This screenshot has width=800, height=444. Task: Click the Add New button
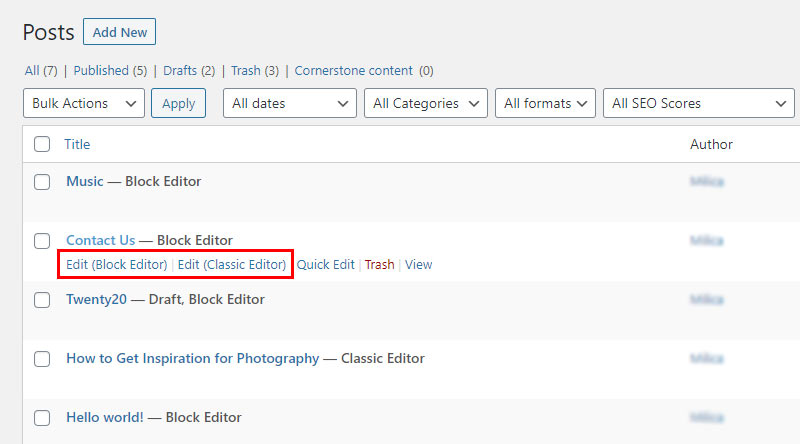point(119,32)
